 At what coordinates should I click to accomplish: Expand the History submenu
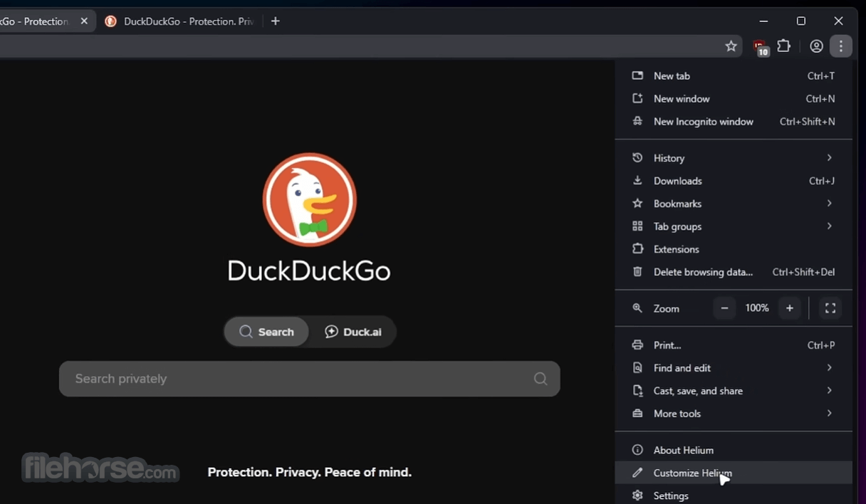(734, 158)
